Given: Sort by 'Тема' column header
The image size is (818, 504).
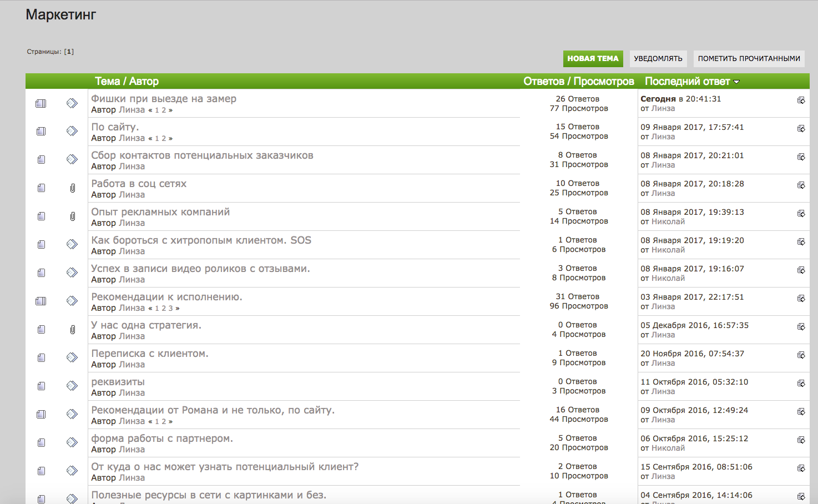Looking at the screenshot, I should click(x=107, y=82).
